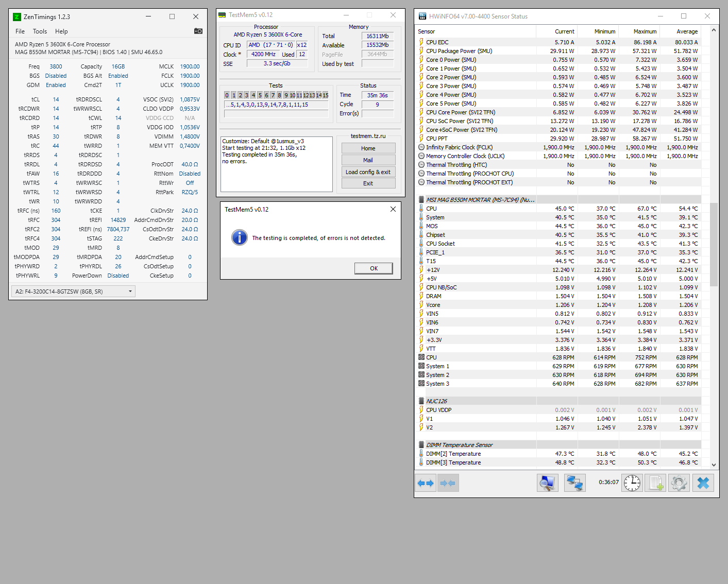Screen dimensions: 728x584
Task: Click the Mail button in TestMem5
Action: pos(368,160)
